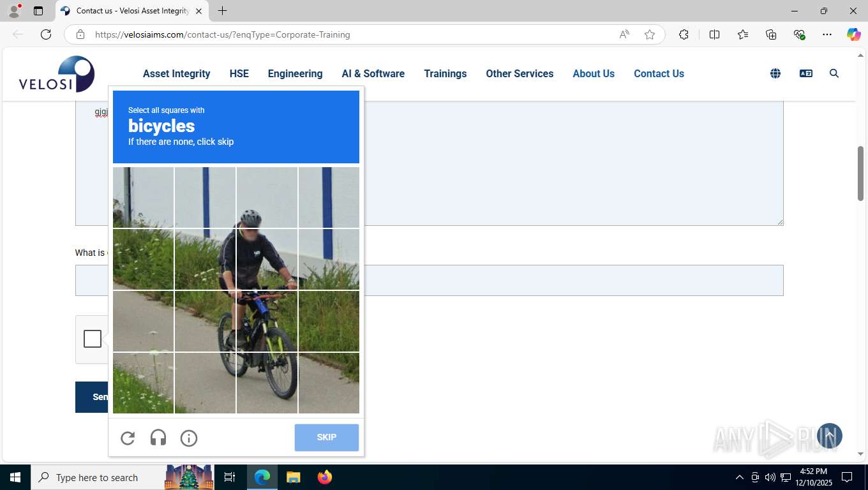The height and width of the screenshot is (490, 868).
Task: View site information lock icon
Action: [80, 34]
